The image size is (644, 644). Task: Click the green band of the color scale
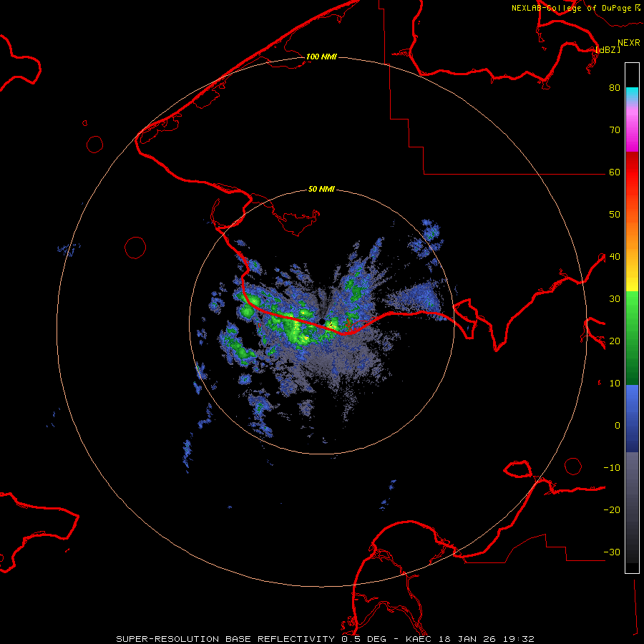coord(632,338)
